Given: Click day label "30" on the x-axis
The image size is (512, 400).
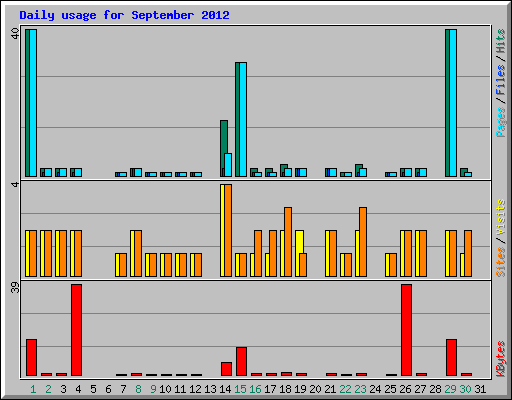Looking at the screenshot, I should point(465,389).
